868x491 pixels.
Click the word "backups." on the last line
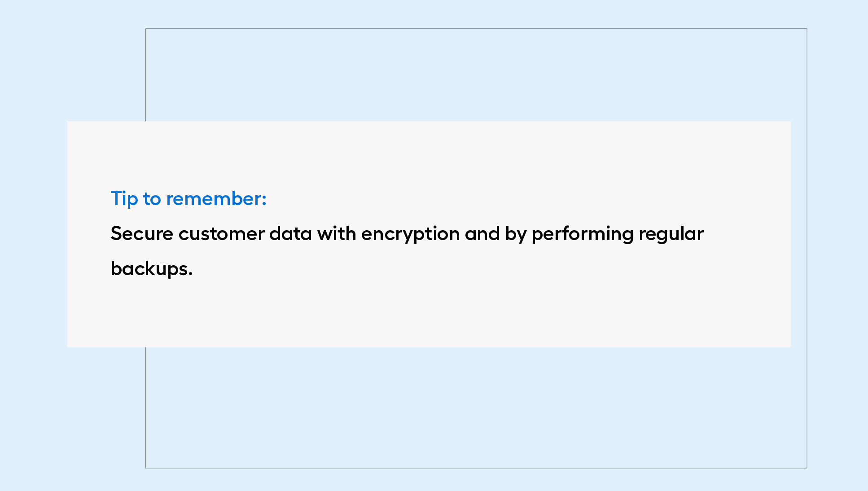[152, 269]
